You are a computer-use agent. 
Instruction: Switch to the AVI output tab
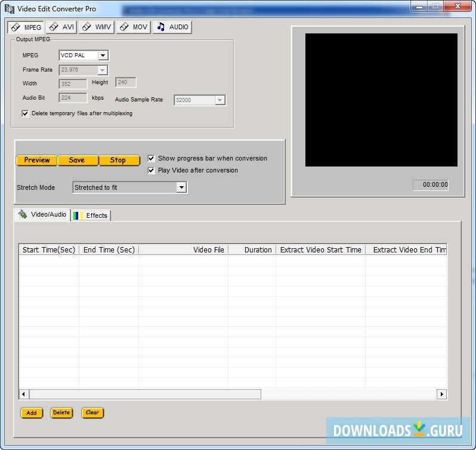pos(61,27)
